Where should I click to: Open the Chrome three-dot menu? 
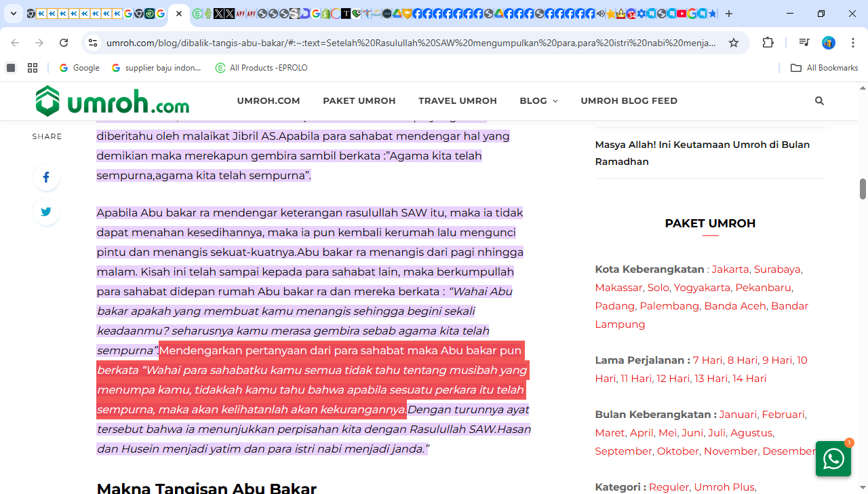coord(853,42)
